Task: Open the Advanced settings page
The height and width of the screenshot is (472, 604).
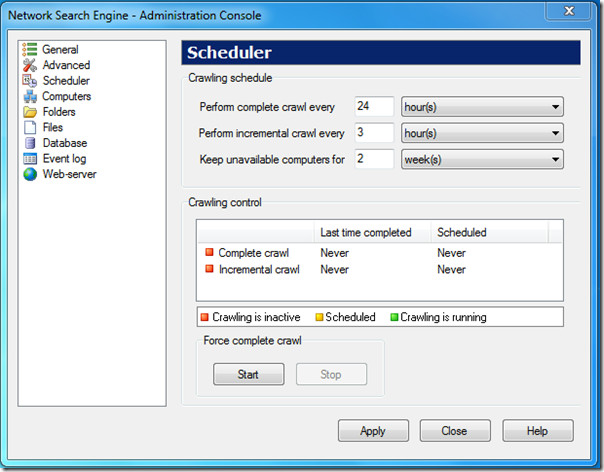Action: (66, 65)
